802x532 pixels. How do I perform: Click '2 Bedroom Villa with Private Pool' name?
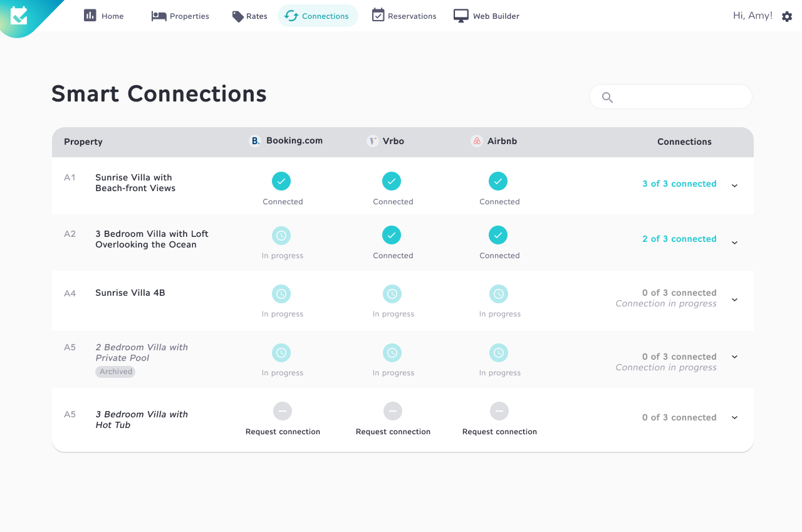(142, 352)
